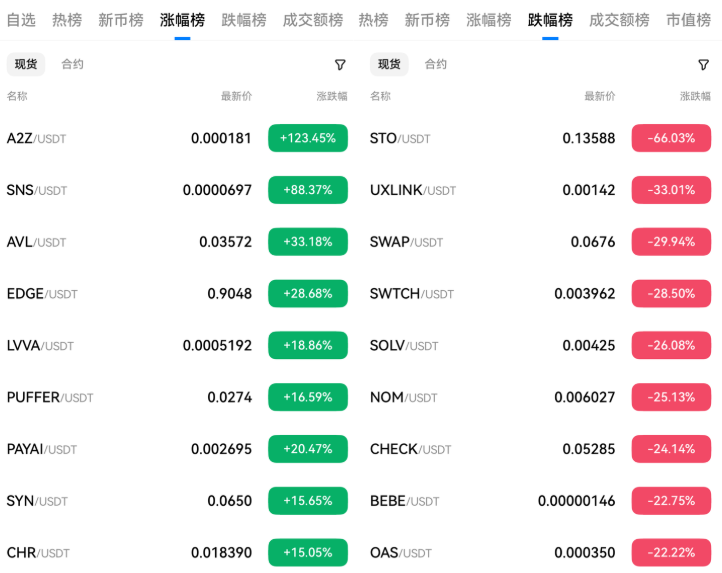This screenshot has height=573, width=722.
Task: Open the BEBE/USDT pair row
Action: [540, 501]
